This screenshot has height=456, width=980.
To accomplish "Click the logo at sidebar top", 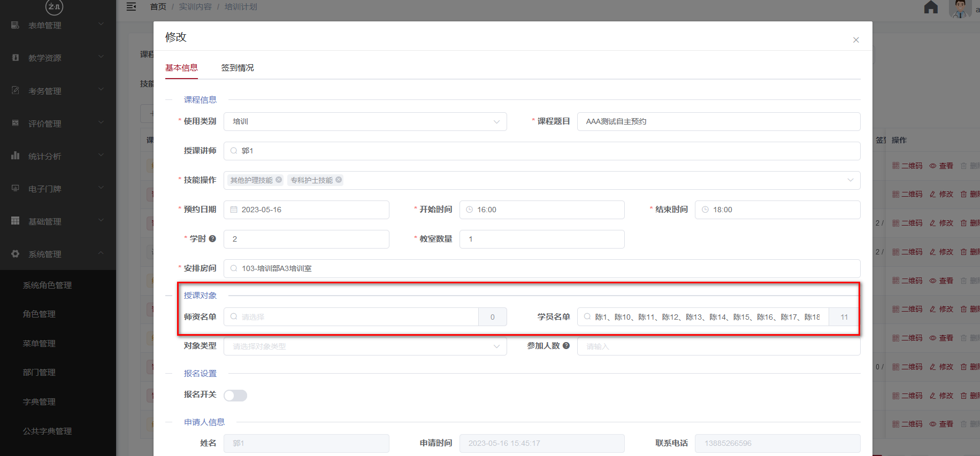I will [x=54, y=6].
